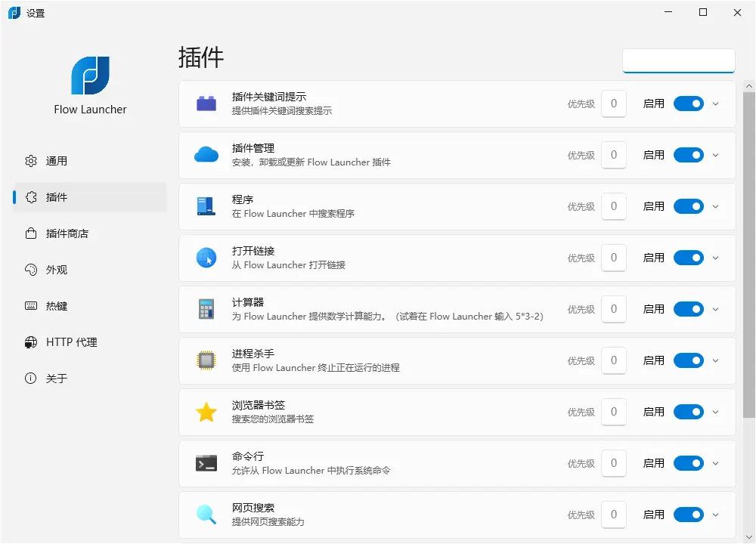Viewport: 756px width, 544px height.
Task: Switch off the 浏览器书签 plugin
Action: click(x=689, y=412)
